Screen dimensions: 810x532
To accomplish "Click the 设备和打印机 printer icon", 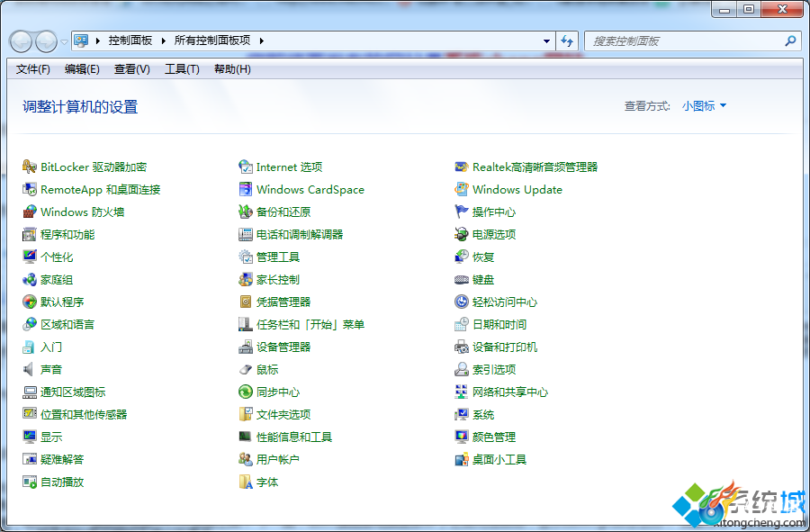I will [x=462, y=347].
